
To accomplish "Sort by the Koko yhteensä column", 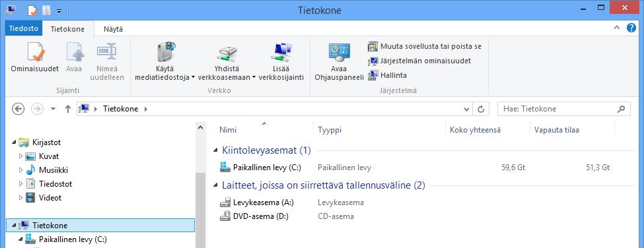I will coord(475,130).
